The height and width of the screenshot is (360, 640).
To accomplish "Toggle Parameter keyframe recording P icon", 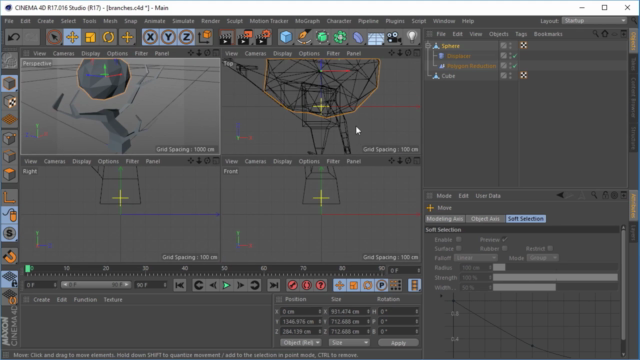I will [x=381, y=285].
